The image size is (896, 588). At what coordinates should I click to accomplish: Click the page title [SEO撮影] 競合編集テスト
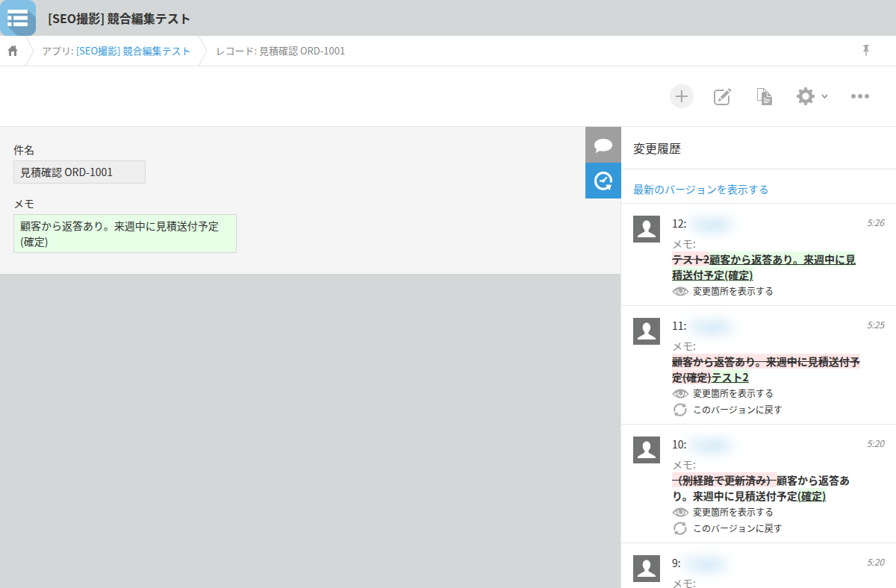pos(119,19)
